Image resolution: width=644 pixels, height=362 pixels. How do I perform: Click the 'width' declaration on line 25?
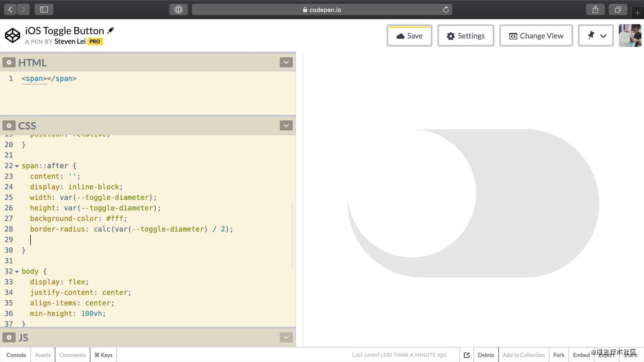click(93, 197)
